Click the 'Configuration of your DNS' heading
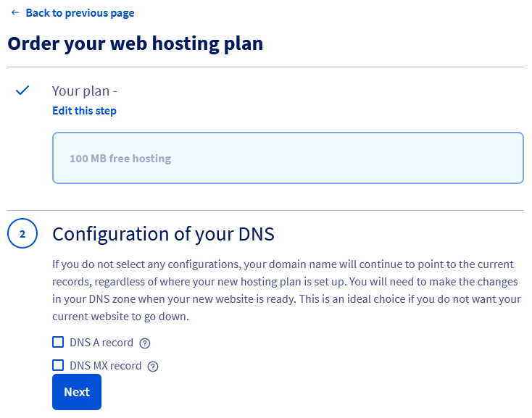 [x=163, y=234]
